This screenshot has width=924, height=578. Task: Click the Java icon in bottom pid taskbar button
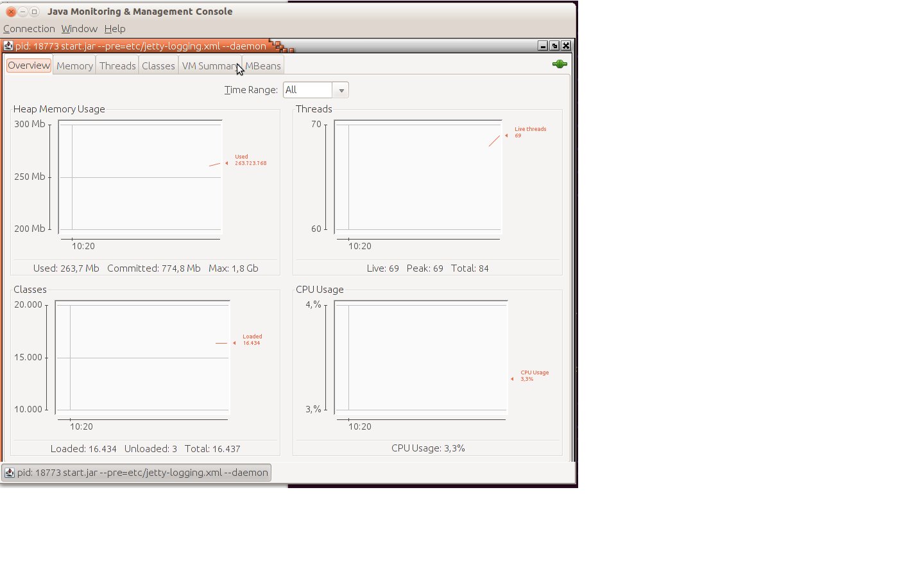click(10, 473)
